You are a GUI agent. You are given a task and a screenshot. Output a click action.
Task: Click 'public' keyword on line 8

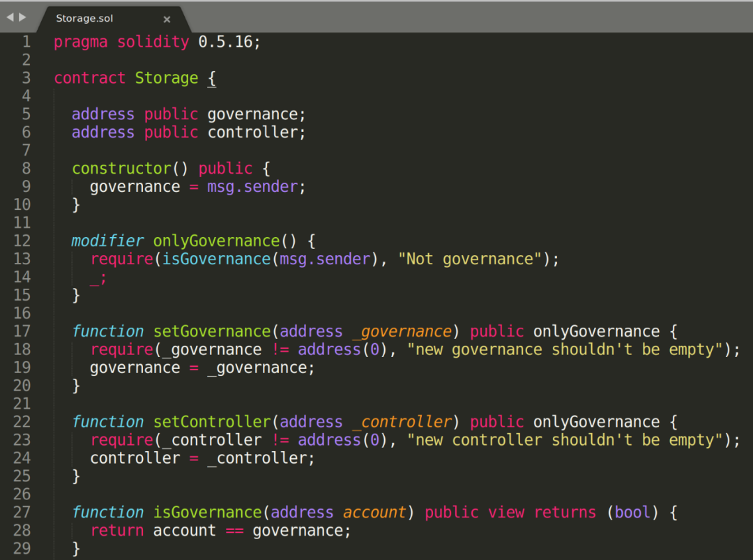pos(225,169)
